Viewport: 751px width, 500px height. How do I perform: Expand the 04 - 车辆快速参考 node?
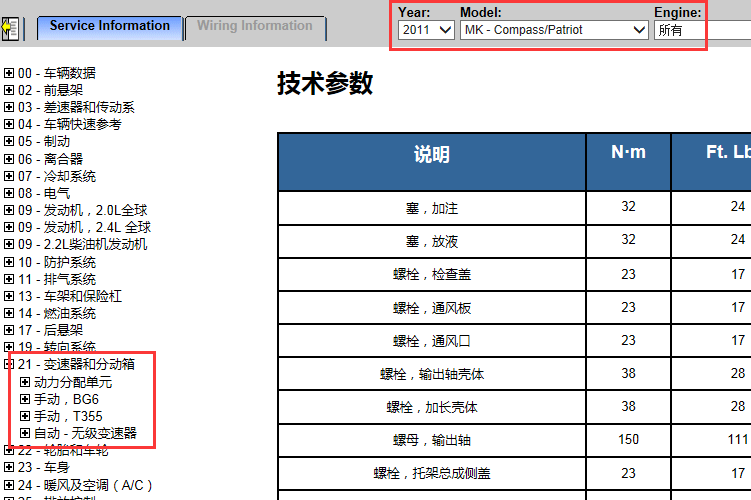coord(9,124)
